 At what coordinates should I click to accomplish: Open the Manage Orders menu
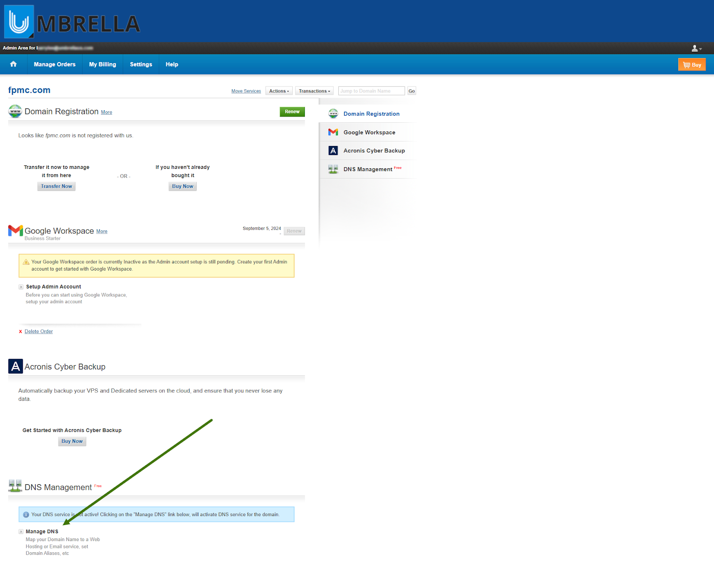click(54, 64)
